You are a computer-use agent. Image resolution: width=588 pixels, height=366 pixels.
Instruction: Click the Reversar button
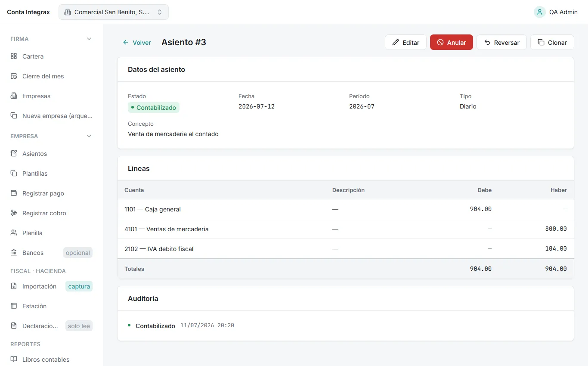pos(501,43)
